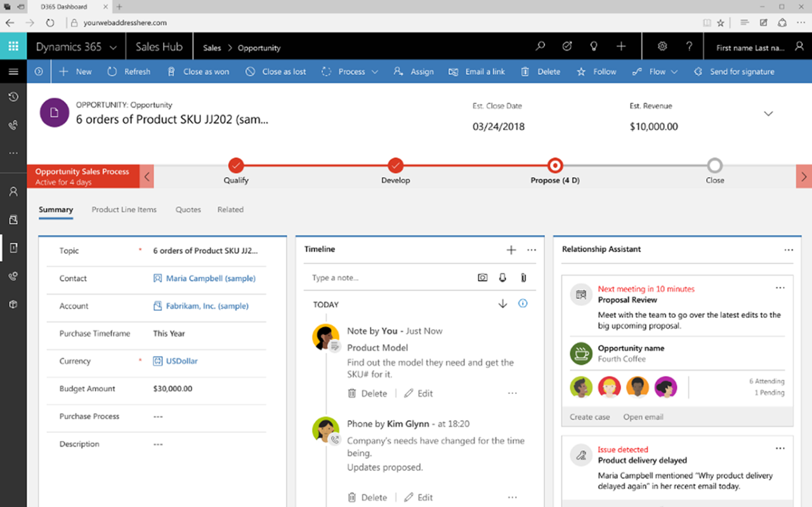
Task: Toggle the hamburger navigation menu
Action: [x=13, y=72]
